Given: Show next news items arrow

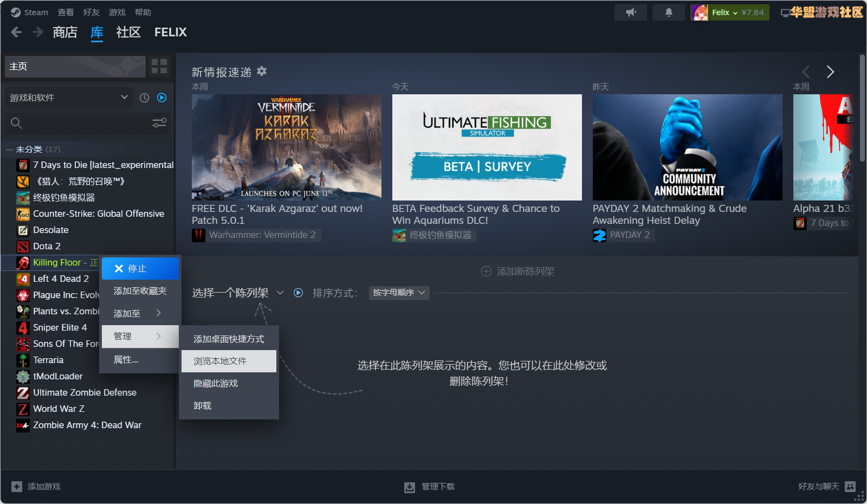Looking at the screenshot, I should (830, 72).
